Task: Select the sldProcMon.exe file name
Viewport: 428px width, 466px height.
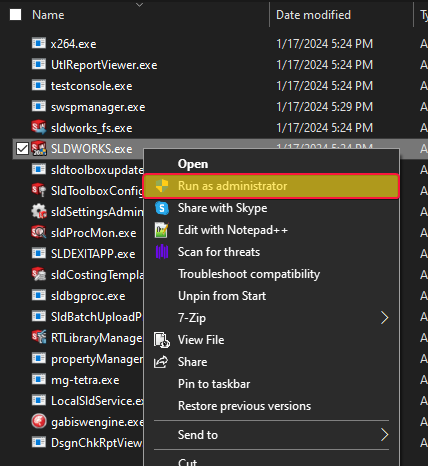Action: point(94,233)
